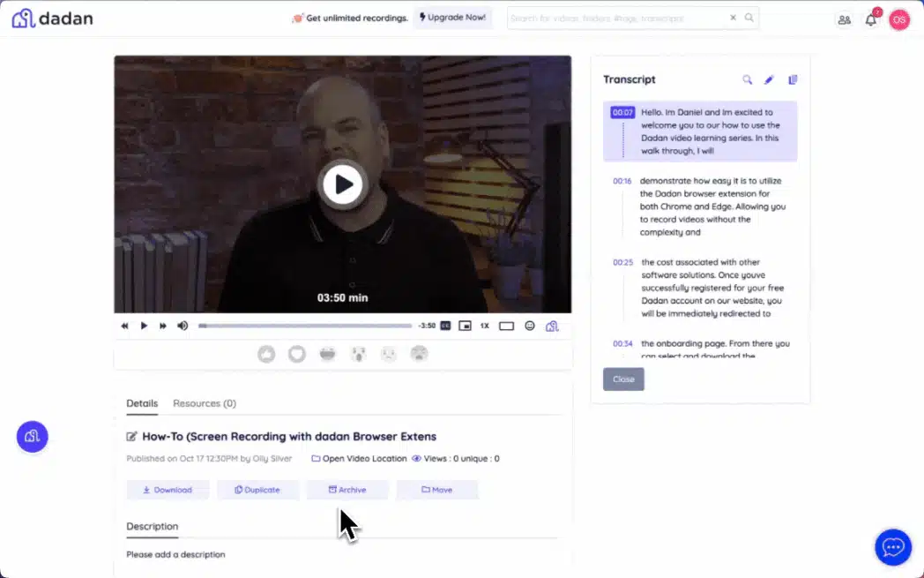Screen dimensions: 924x578
Task: Copy the transcript text
Action: 792,79
